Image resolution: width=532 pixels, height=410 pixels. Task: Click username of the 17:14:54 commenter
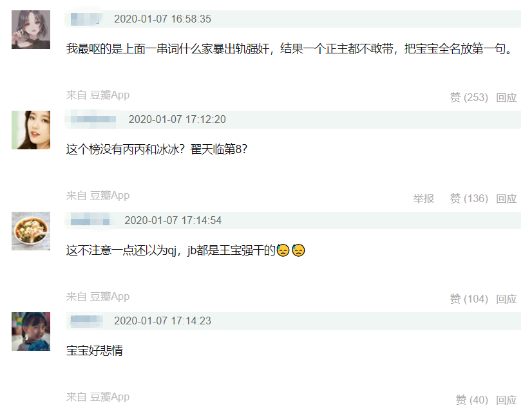tap(90, 220)
